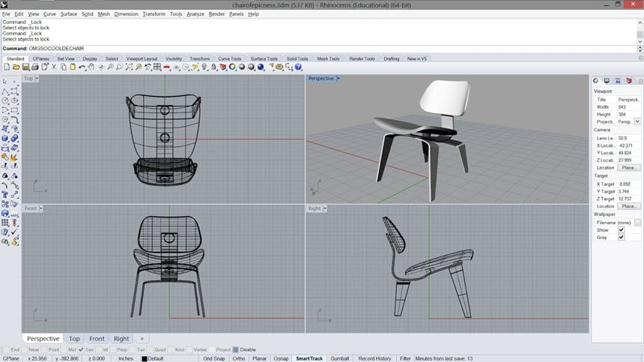The width and height of the screenshot is (644, 362).
Task: Save the model using the Save icon
Action: 25,67
